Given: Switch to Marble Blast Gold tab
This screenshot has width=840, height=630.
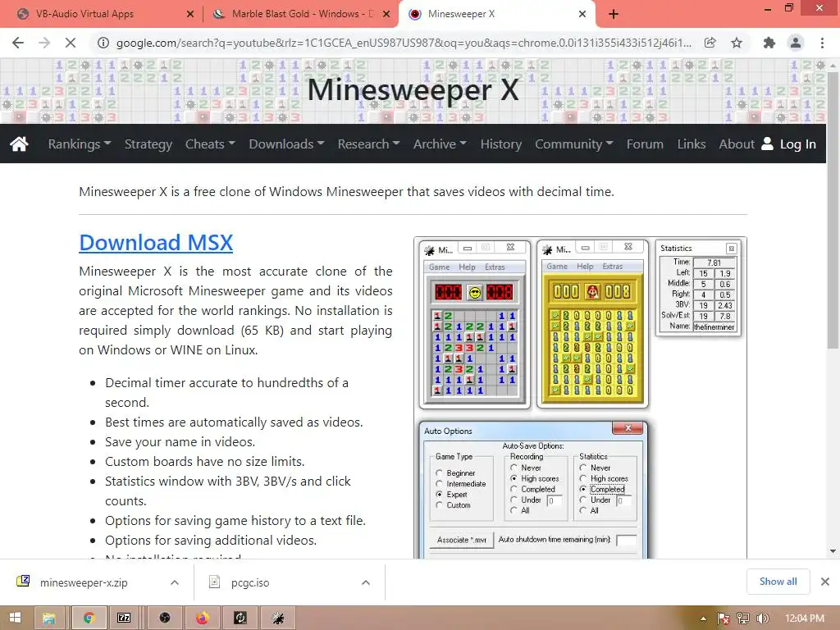Looking at the screenshot, I should (302, 14).
